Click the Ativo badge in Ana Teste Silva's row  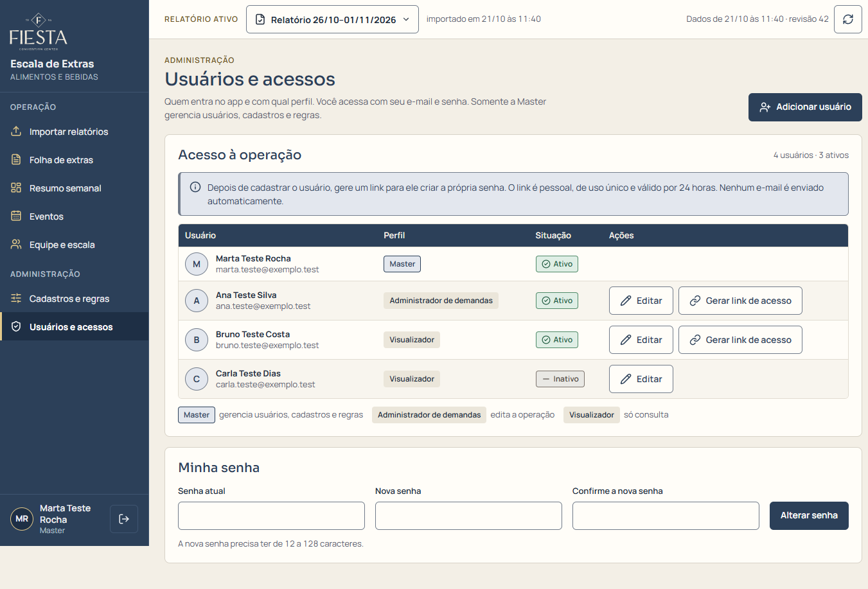[x=557, y=301]
